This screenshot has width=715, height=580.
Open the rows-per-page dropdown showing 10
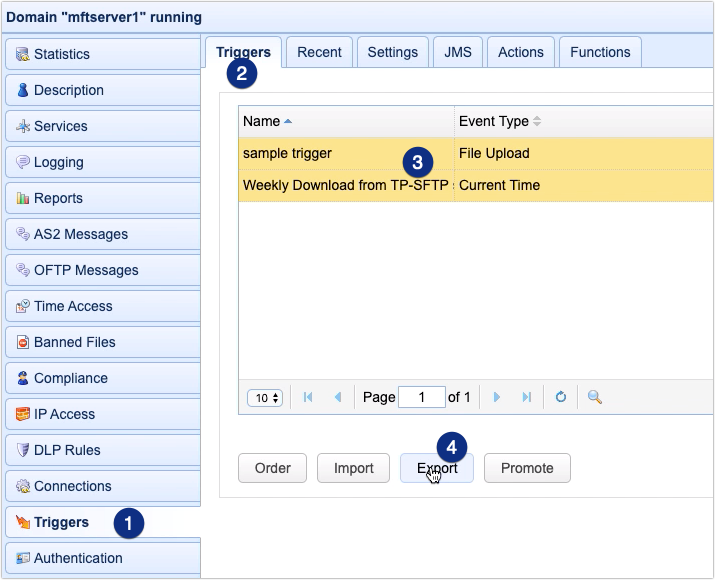(265, 398)
